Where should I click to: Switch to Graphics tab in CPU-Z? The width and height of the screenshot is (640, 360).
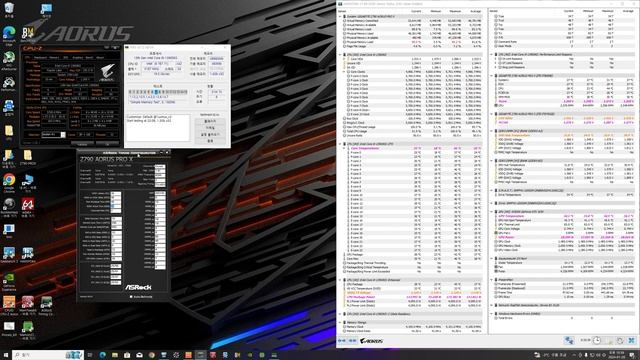point(77,58)
